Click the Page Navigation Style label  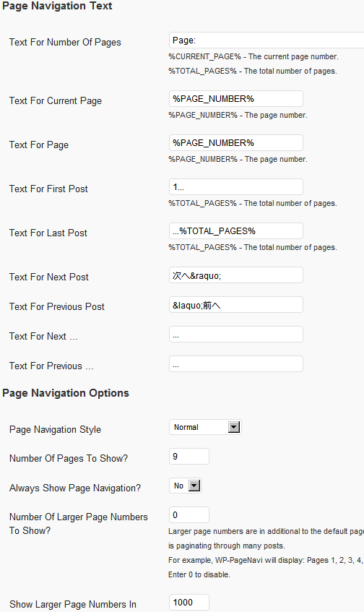click(x=55, y=430)
